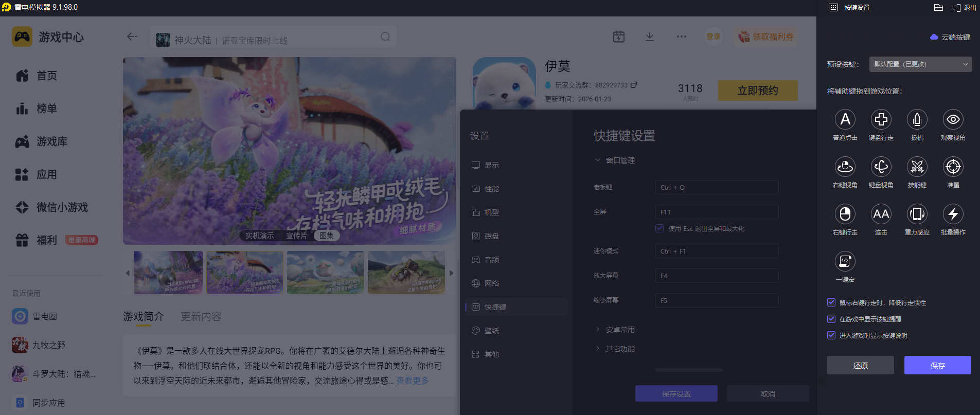This screenshot has width=980, height=415.
Task: Toggle 在游戏中显示按键提醒 checkbox
Action: (x=831, y=319)
